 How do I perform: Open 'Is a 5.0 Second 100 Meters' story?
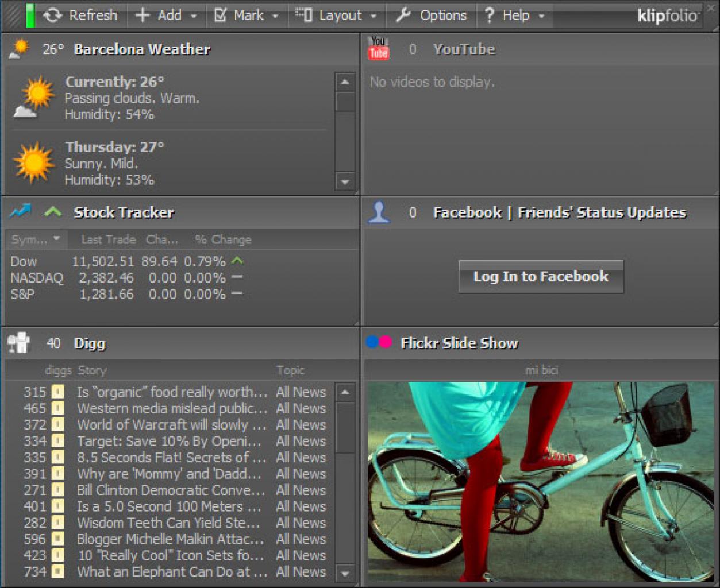tap(170, 506)
